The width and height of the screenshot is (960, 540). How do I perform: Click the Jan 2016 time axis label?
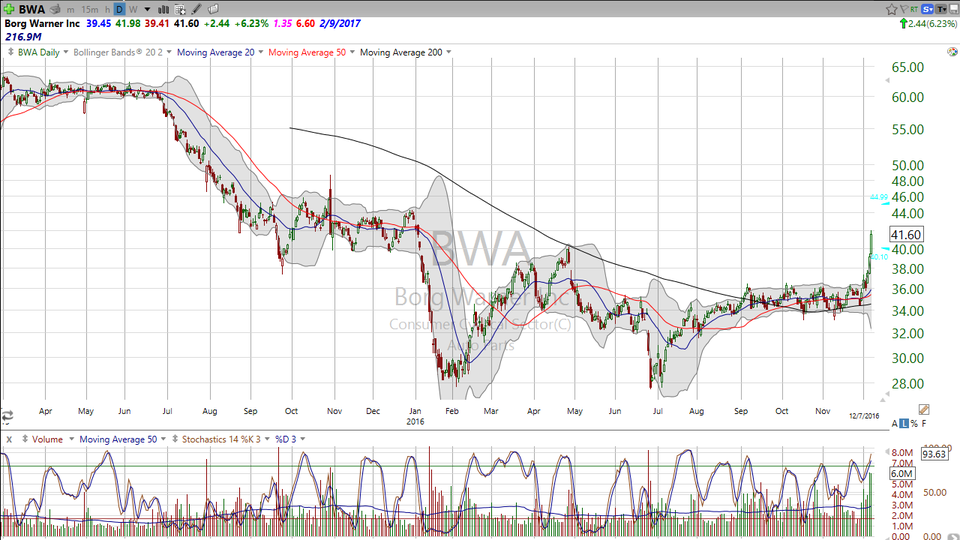click(415, 416)
